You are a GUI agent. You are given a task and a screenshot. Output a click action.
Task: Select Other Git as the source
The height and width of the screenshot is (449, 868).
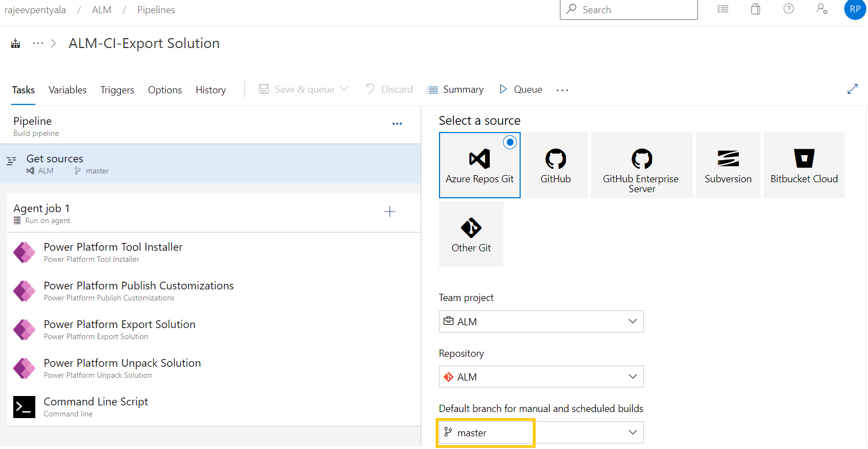[471, 234]
